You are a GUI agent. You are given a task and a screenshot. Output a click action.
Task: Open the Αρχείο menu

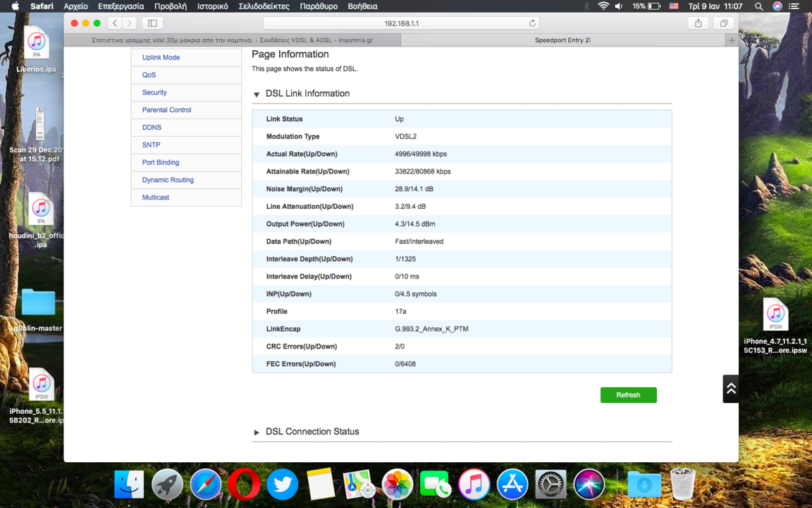pyautogui.click(x=75, y=6)
